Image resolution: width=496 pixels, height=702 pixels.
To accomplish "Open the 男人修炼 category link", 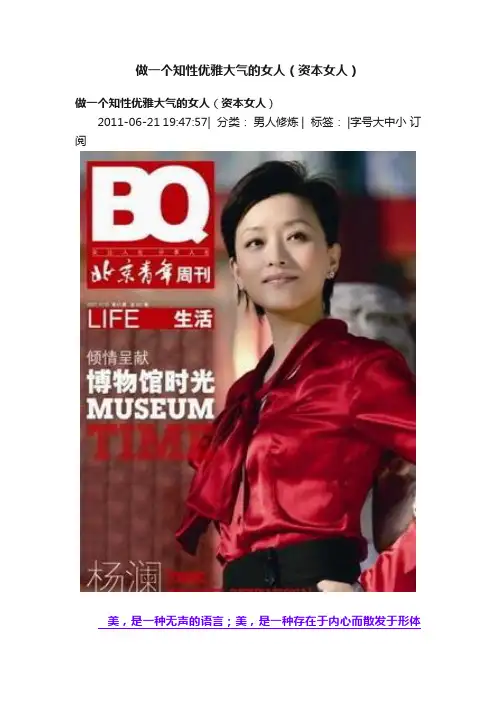I will pos(276,122).
